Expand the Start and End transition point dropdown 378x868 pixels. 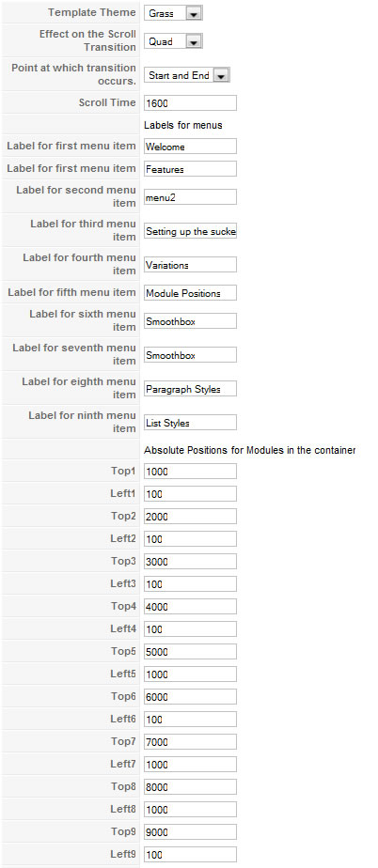point(187,75)
